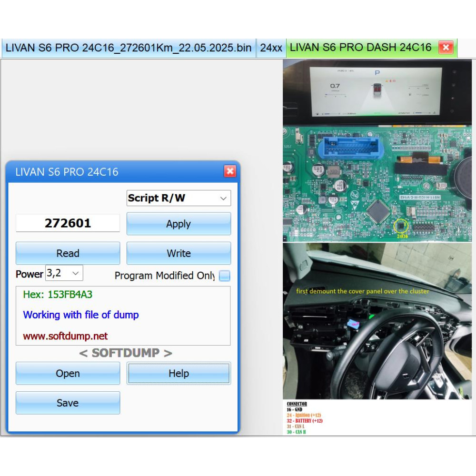Open the Help button

[178, 373]
